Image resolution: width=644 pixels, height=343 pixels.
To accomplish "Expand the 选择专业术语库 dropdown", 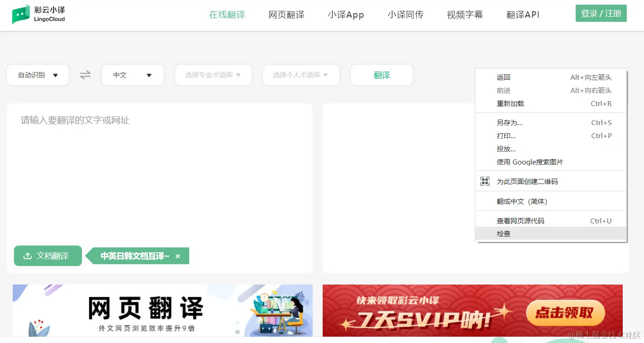I will [x=213, y=75].
